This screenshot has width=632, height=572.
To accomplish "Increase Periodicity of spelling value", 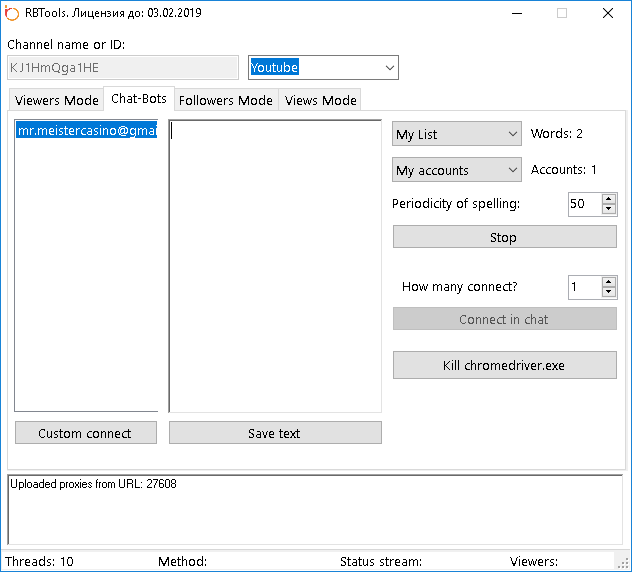I will click(609, 199).
